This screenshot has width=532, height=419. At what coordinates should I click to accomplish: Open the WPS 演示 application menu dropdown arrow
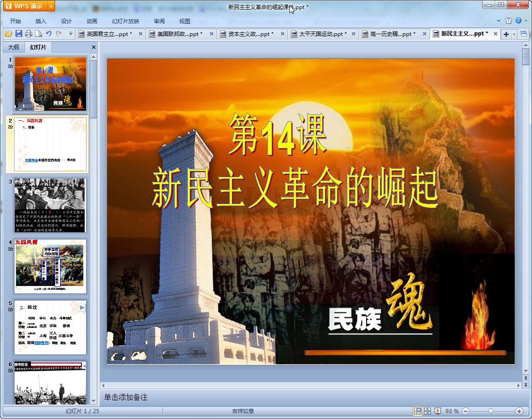pos(51,6)
